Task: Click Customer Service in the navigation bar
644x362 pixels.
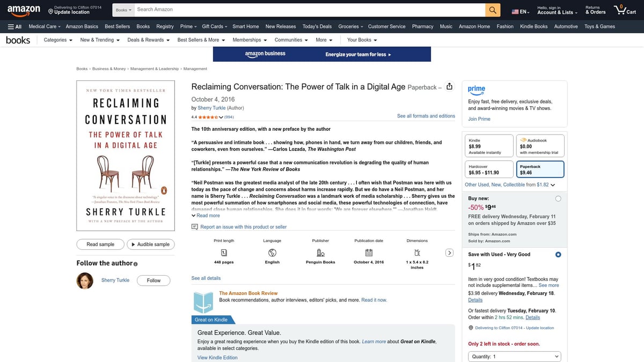Action: point(386,26)
